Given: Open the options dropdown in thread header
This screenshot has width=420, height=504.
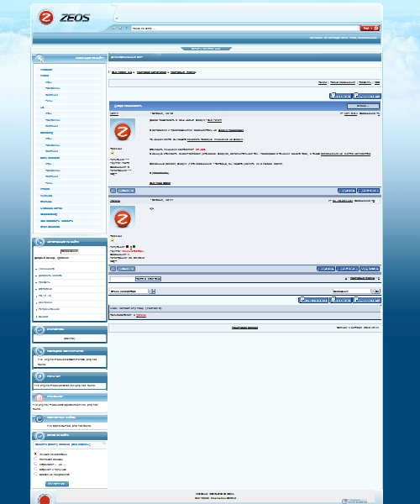Looking at the screenshot, I should coord(363,106).
